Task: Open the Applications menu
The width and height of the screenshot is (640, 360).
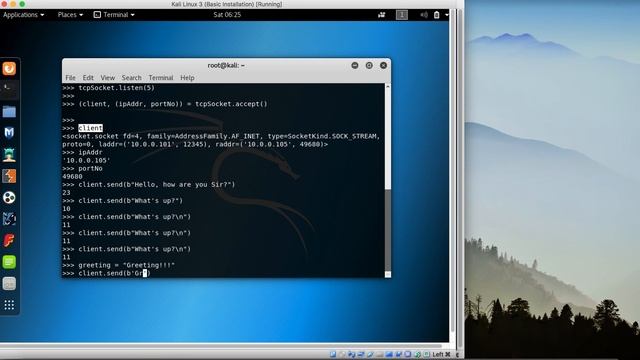Action: [x=23, y=15]
